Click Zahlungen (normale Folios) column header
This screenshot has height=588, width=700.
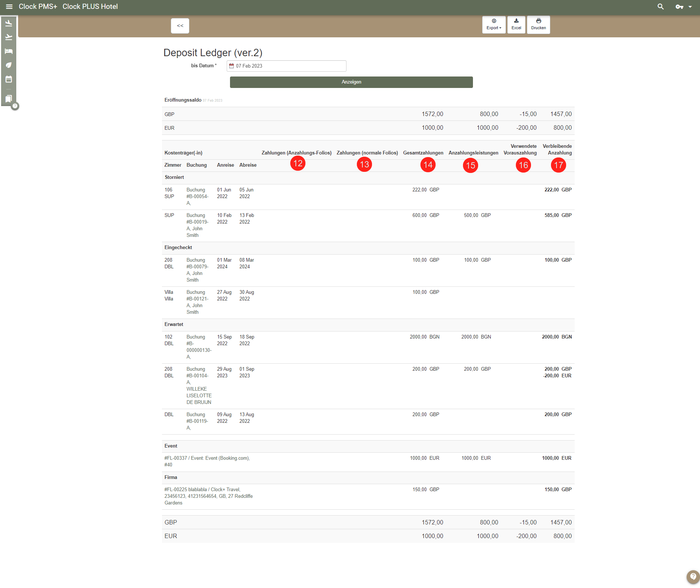[367, 153]
